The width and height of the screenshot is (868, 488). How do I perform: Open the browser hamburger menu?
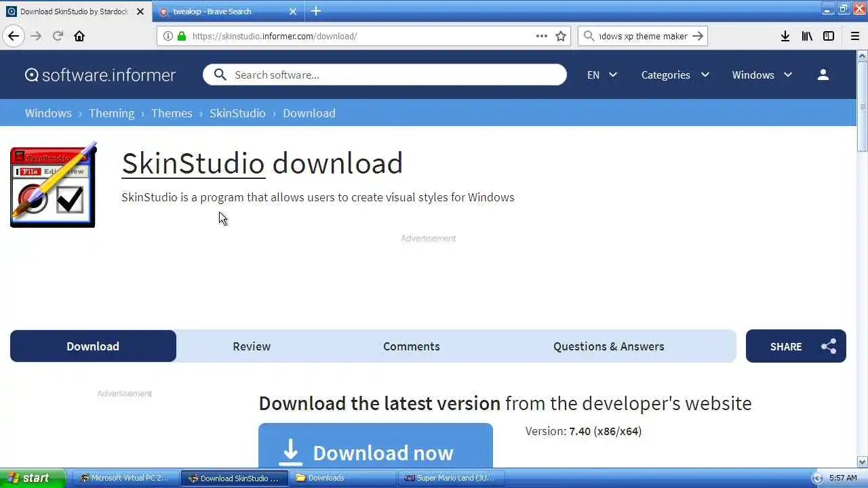click(x=855, y=36)
